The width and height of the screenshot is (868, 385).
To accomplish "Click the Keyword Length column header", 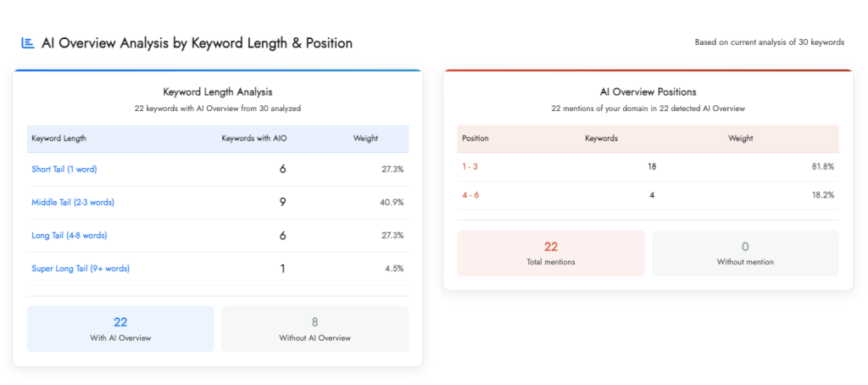I will click(58, 138).
